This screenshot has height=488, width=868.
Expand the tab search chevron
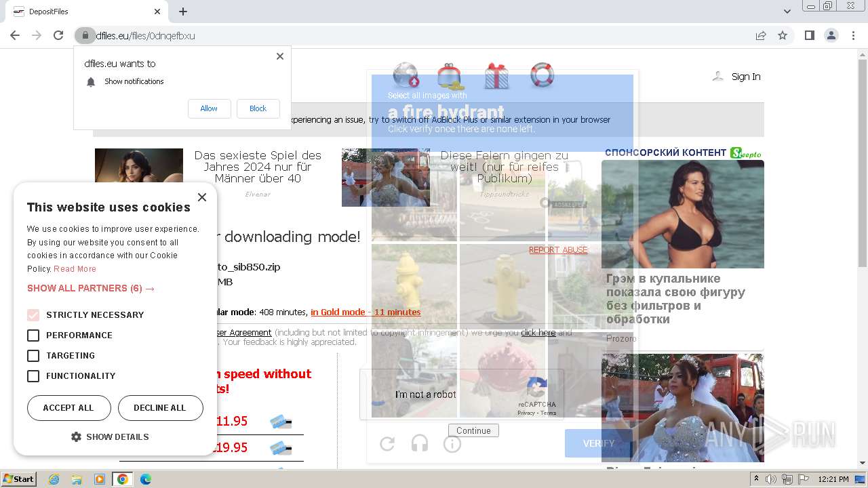[787, 12]
